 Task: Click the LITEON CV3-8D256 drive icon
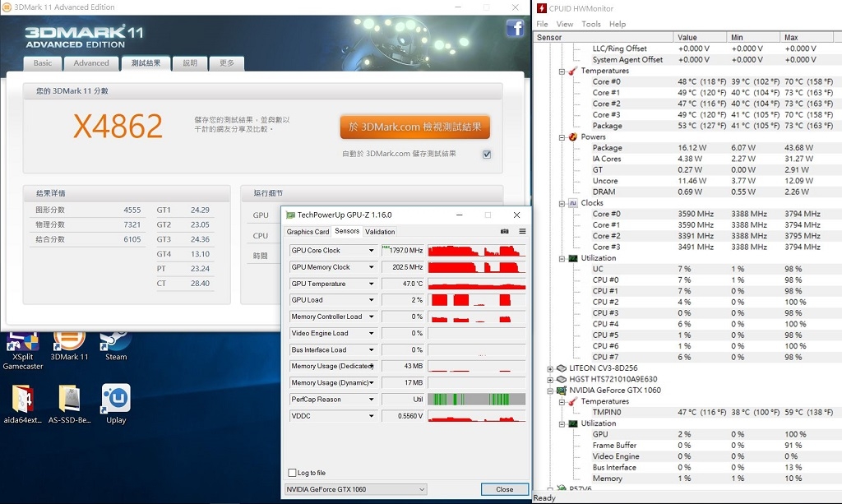click(561, 368)
